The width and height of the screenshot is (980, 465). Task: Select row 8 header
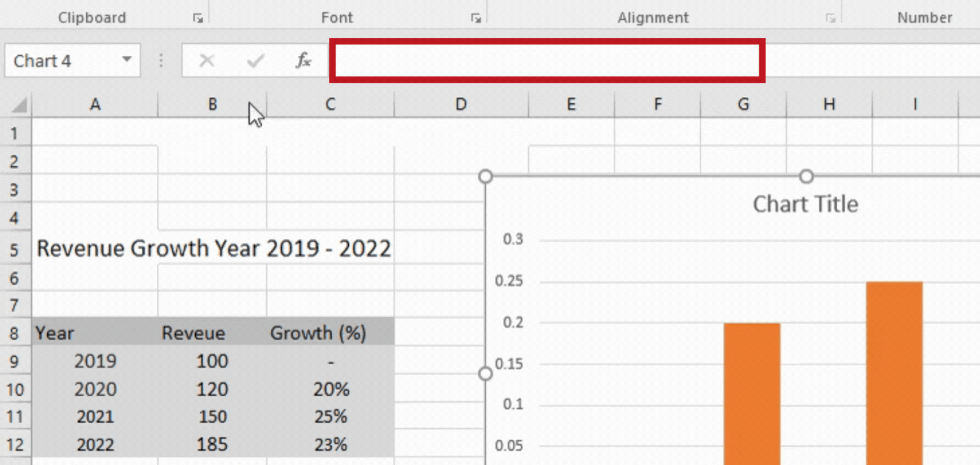pyautogui.click(x=15, y=333)
